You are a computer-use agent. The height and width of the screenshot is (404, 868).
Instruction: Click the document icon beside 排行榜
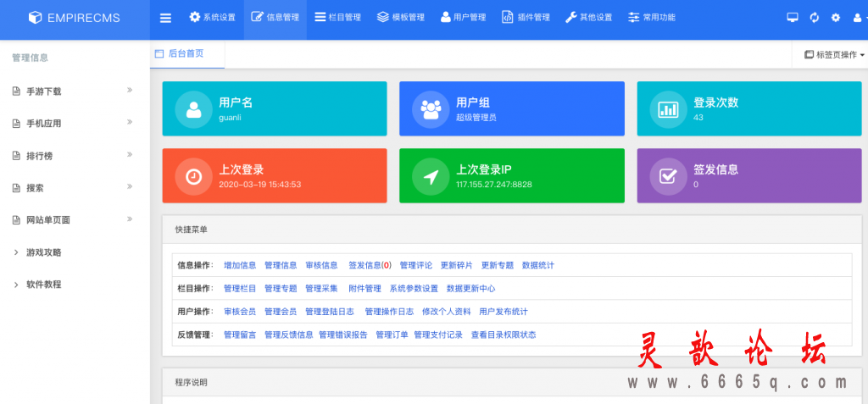(17, 156)
